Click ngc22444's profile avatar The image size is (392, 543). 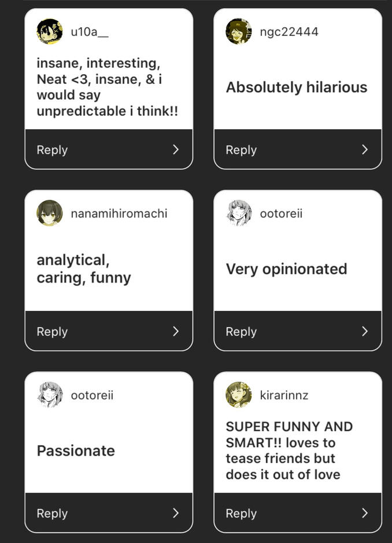point(239,31)
